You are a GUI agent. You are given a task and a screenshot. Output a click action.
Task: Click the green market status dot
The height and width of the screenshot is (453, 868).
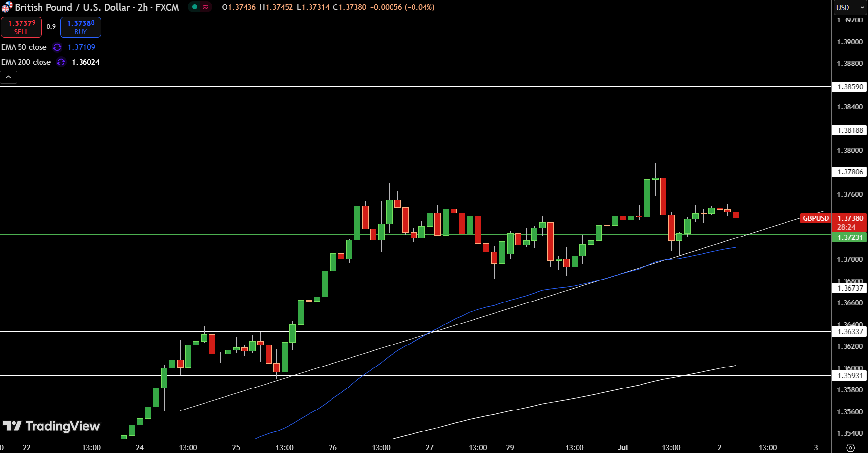click(x=195, y=7)
